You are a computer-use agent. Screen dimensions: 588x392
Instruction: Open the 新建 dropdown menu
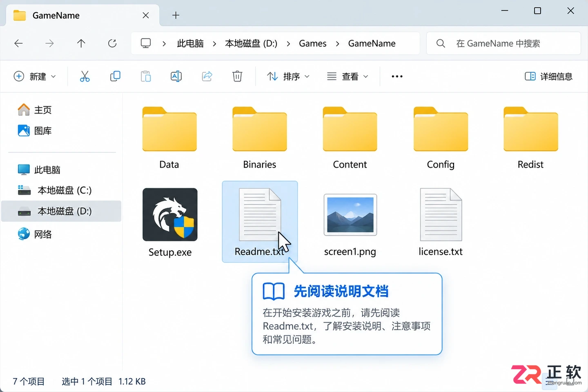(x=35, y=76)
